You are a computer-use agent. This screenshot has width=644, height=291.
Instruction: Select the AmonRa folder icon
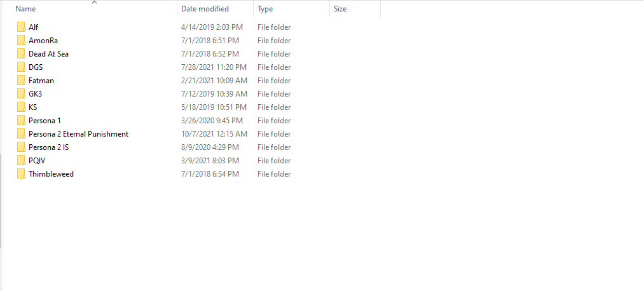(x=22, y=41)
